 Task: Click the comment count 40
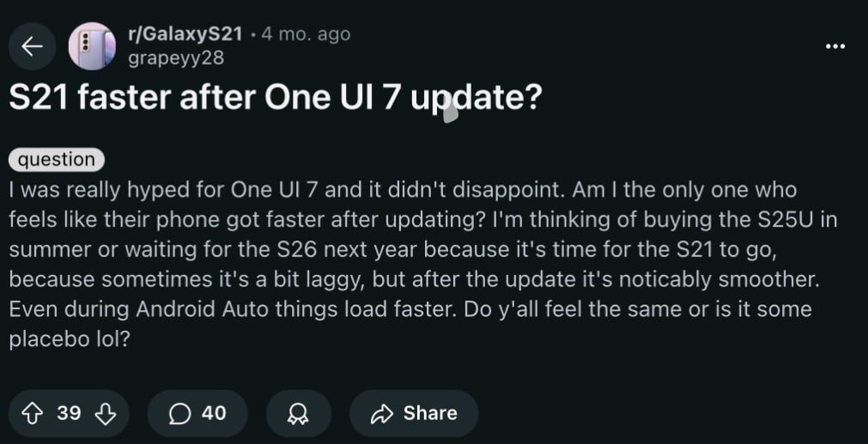(214, 414)
